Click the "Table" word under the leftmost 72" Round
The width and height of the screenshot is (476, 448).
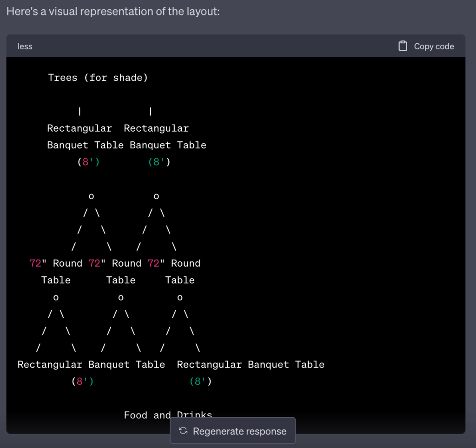pyautogui.click(x=56, y=280)
